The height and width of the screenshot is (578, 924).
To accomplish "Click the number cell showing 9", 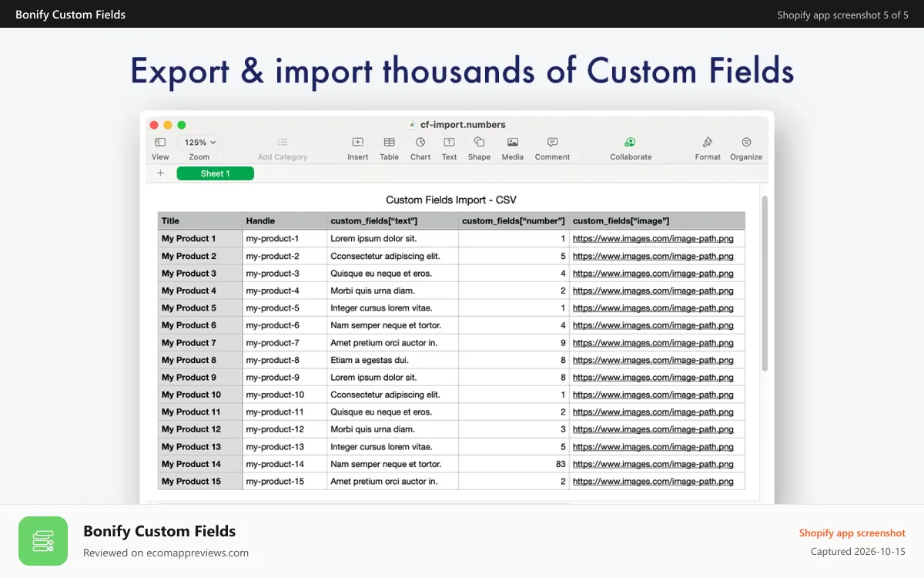I will point(514,343).
